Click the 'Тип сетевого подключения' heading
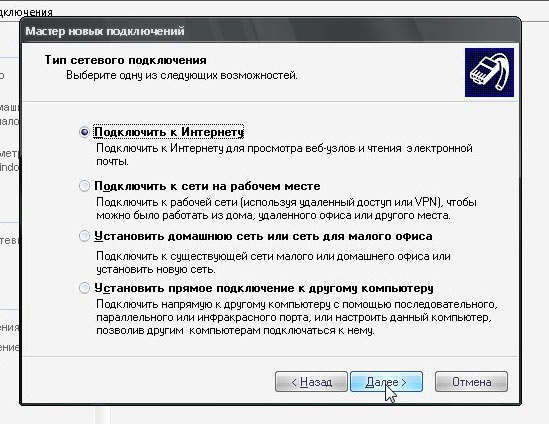The image size is (549, 424). coord(125,60)
